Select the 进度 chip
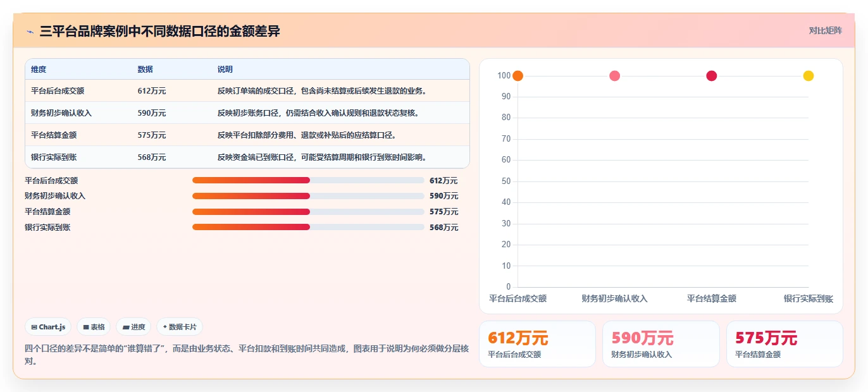Viewport: 868px width, 392px height. point(133,327)
